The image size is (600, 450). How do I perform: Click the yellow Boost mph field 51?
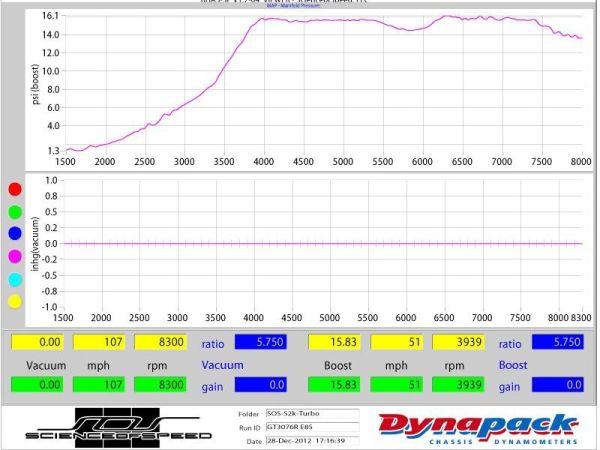click(396, 342)
